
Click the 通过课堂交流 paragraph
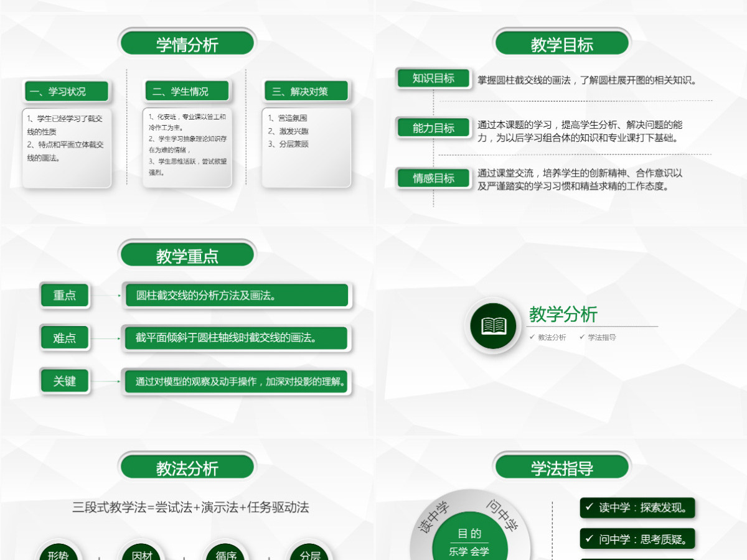[x=580, y=179]
